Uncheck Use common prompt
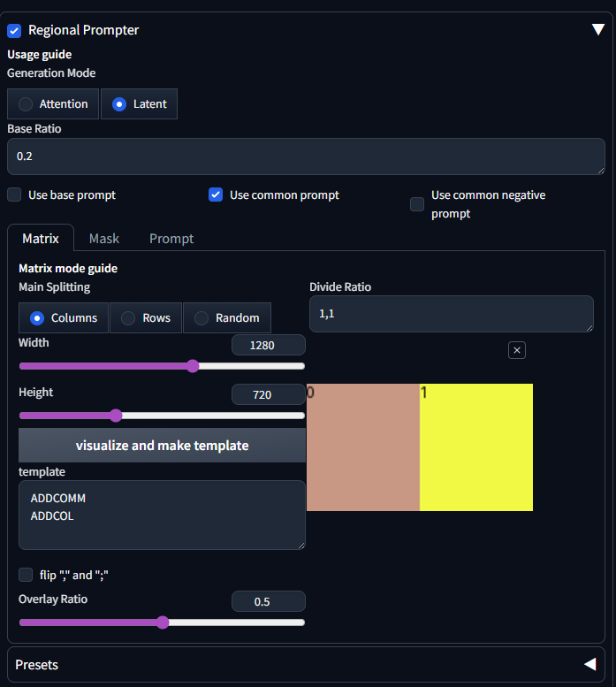The height and width of the screenshot is (687, 616). point(216,195)
